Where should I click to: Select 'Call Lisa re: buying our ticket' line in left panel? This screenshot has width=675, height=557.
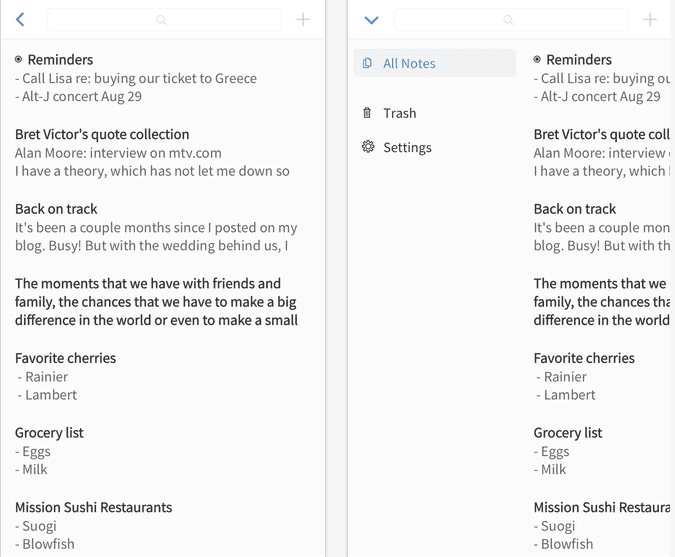point(136,78)
